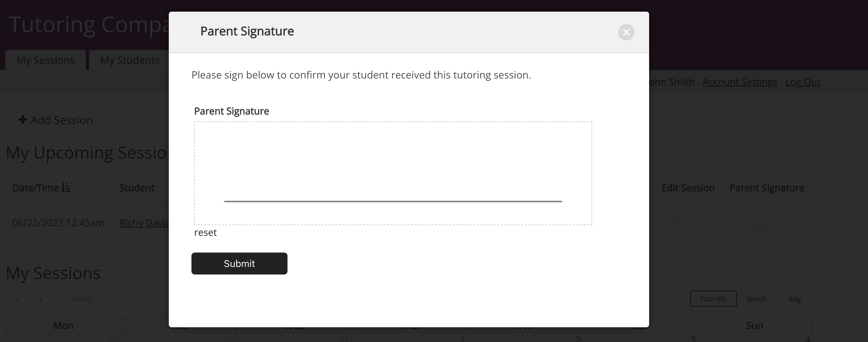Viewport: 868px width, 342px height.
Task: Click the edit session button
Action: click(x=685, y=225)
